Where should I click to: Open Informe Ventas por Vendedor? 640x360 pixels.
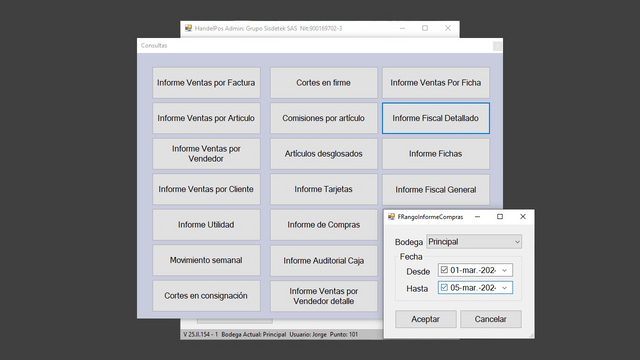click(206, 154)
